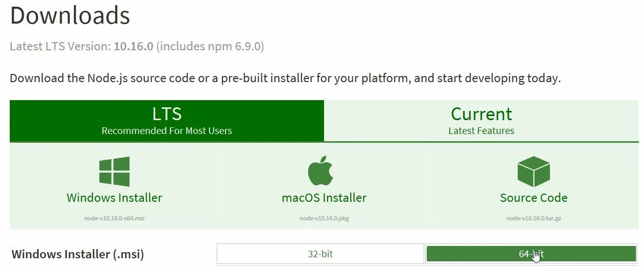
Task: Click the Recommended For Most Users subtitle
Action: click(167, 130)
